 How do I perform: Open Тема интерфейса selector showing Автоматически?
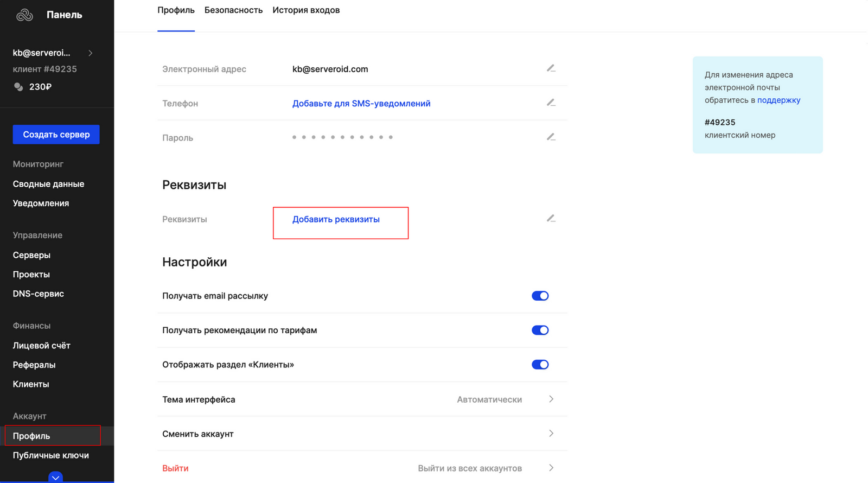pyautogui.click(x=362, y=399)
